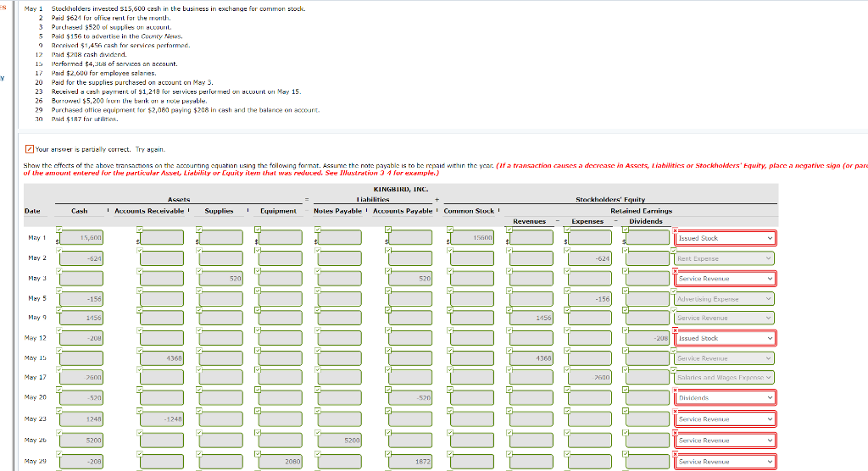This screenshot has height=471, width=868.
Task: Click the May 29 Equipment field showing 2080
Action: point(281,462)
